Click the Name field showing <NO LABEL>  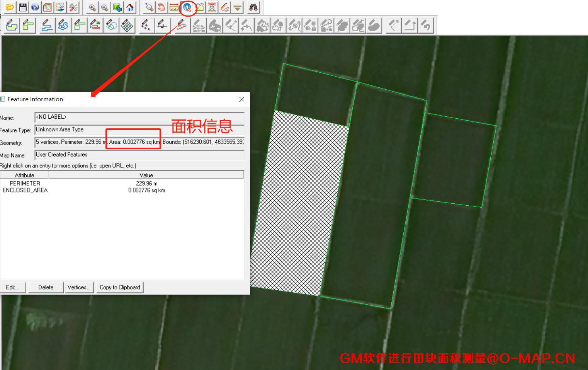pos(139,117)
